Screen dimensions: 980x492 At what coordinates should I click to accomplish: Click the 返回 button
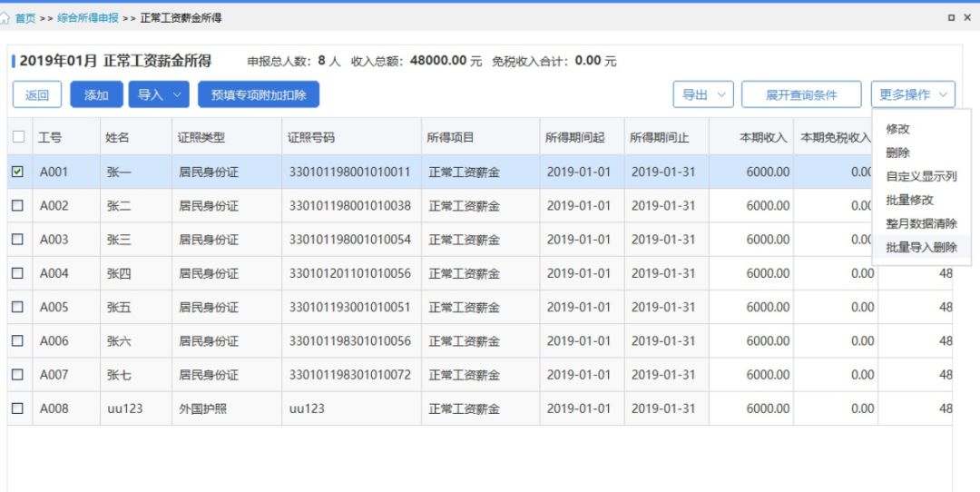(37, 94)
